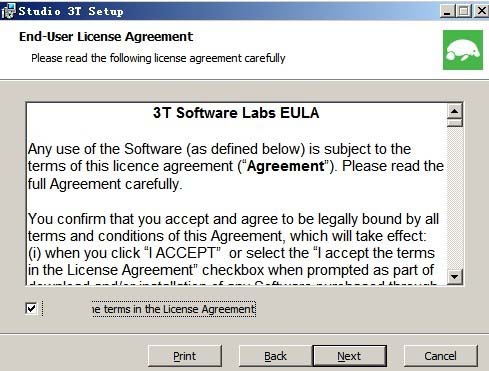Click the installer icon in the title bar
This screenshot has width=489, height=371.
(x=8, y=11)
